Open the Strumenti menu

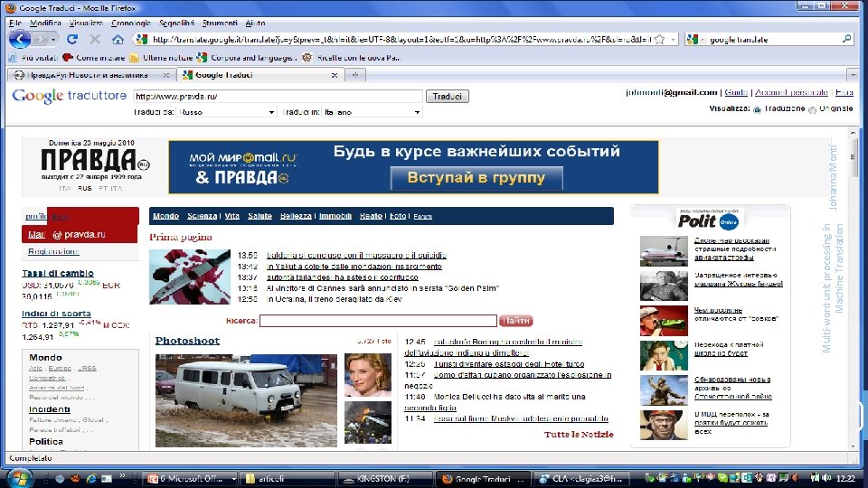coord(220,23)
